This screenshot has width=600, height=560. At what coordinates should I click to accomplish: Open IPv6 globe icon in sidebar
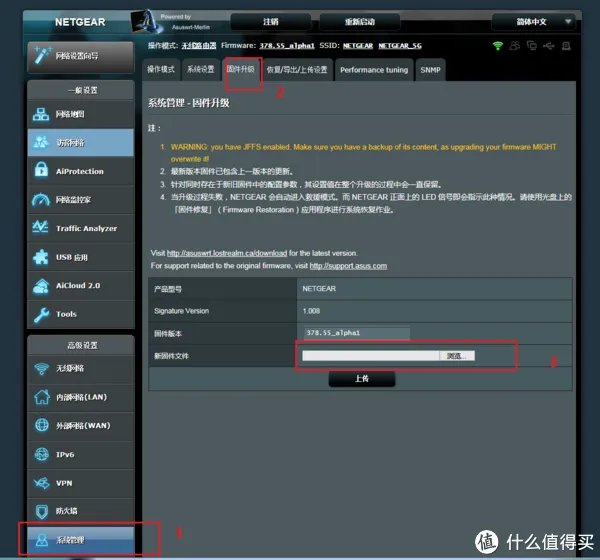point(42,454)
